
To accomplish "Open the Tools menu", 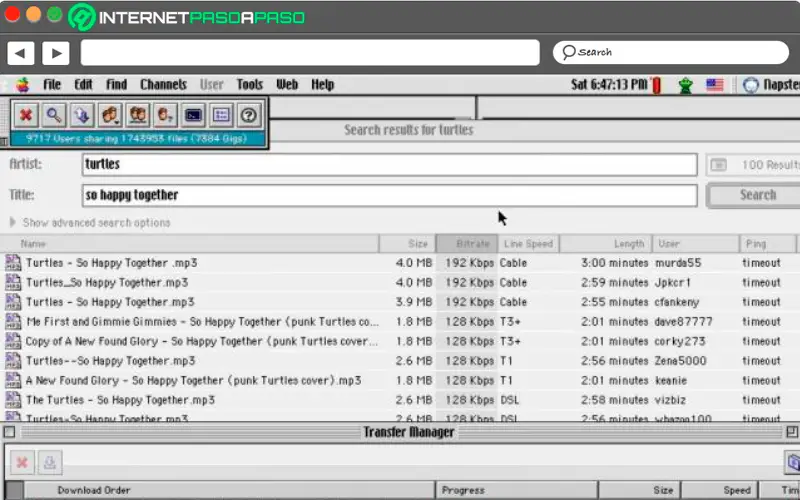I will pyautogui.click(x=249, y=85).
